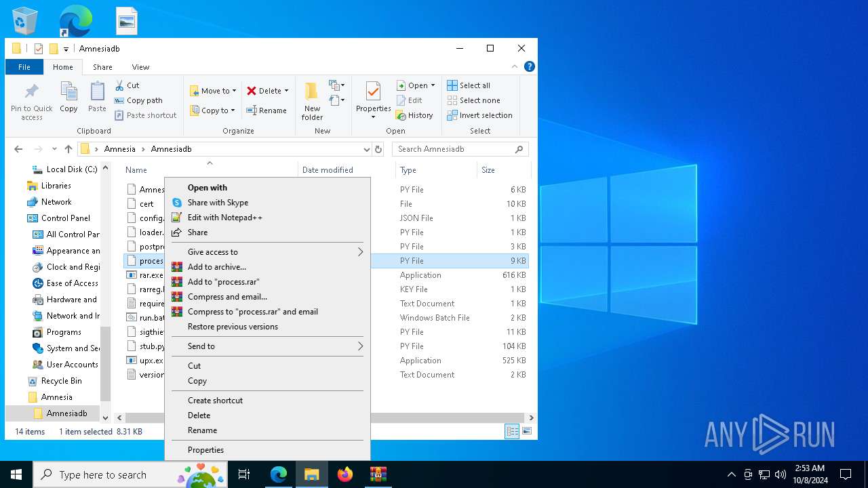Click the Copy icon in Clipboard group

[68, 91]
